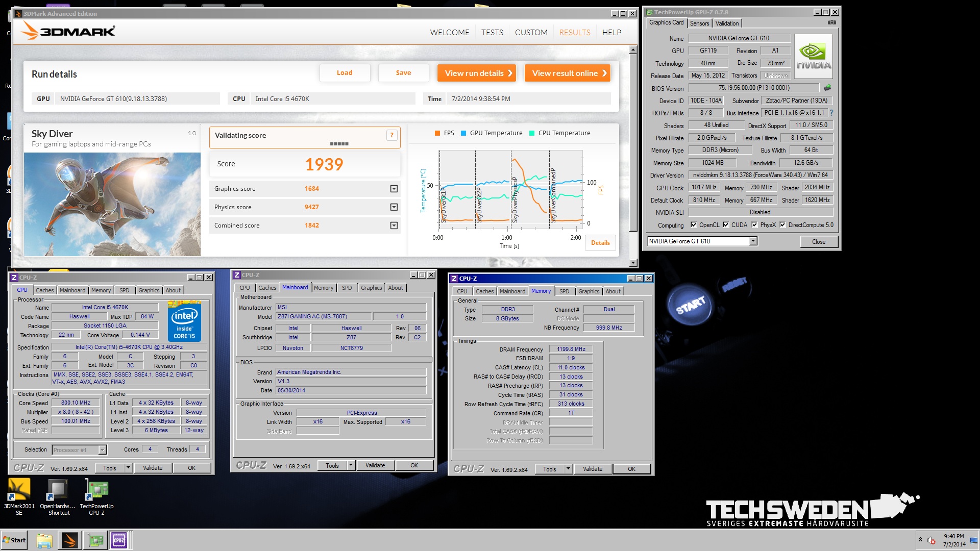Screen dimensions: 980x551
Task: Select the Graphics tab in the CPU-Z Mainboard window
Action: coord(371,288)
